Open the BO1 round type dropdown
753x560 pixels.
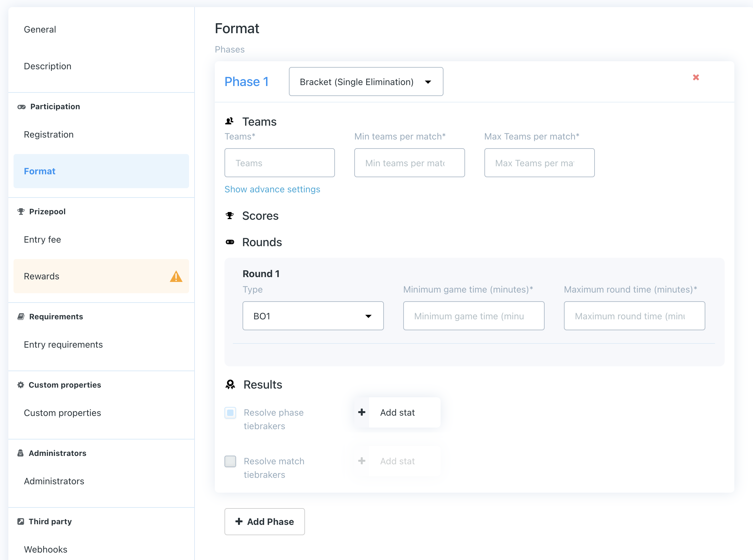pyautogui.click(x=312, y=316)
